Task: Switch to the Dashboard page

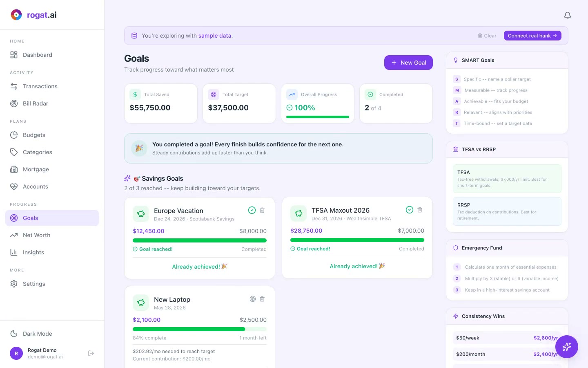Action: coord(37,55)
